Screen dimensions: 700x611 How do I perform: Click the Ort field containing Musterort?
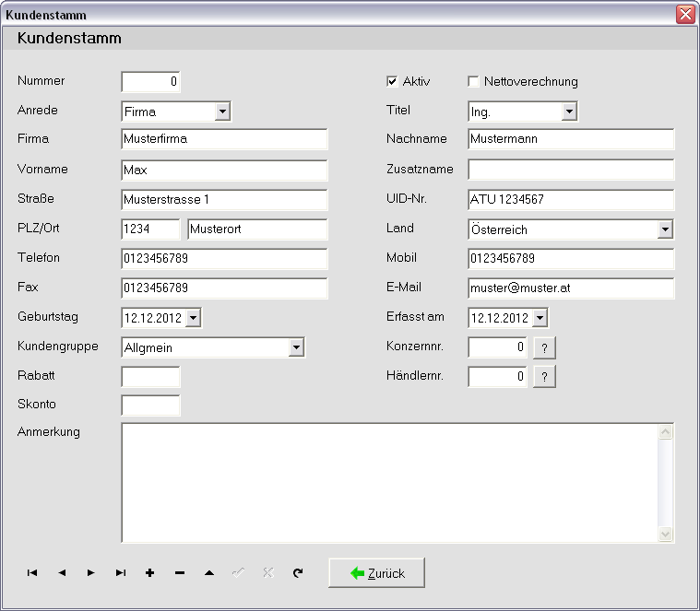point(257,229)
